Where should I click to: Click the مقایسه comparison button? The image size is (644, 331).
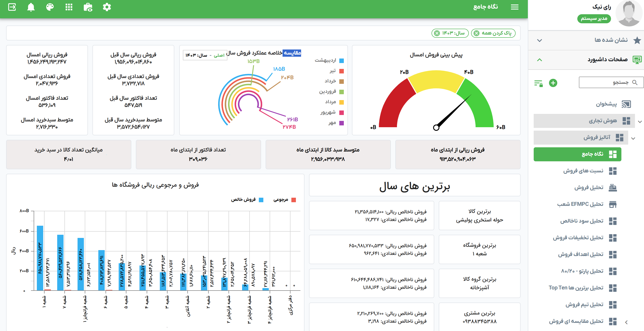[x=292, y=53]
